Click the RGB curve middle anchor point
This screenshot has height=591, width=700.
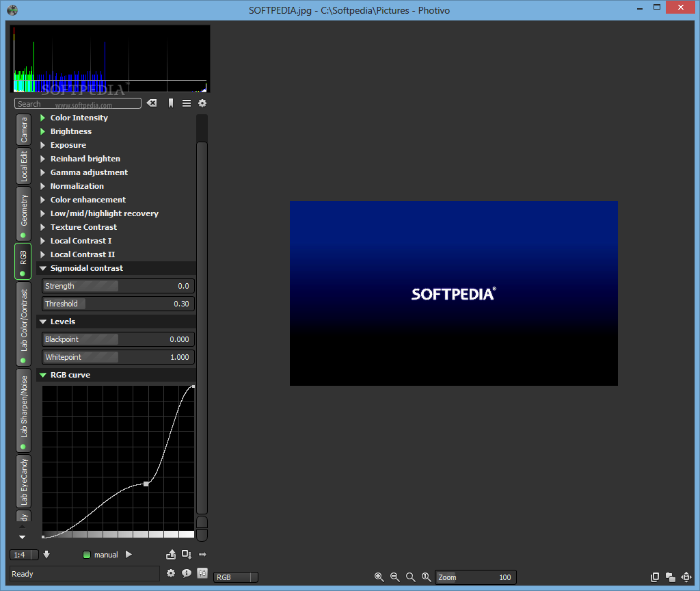[146, 484]
